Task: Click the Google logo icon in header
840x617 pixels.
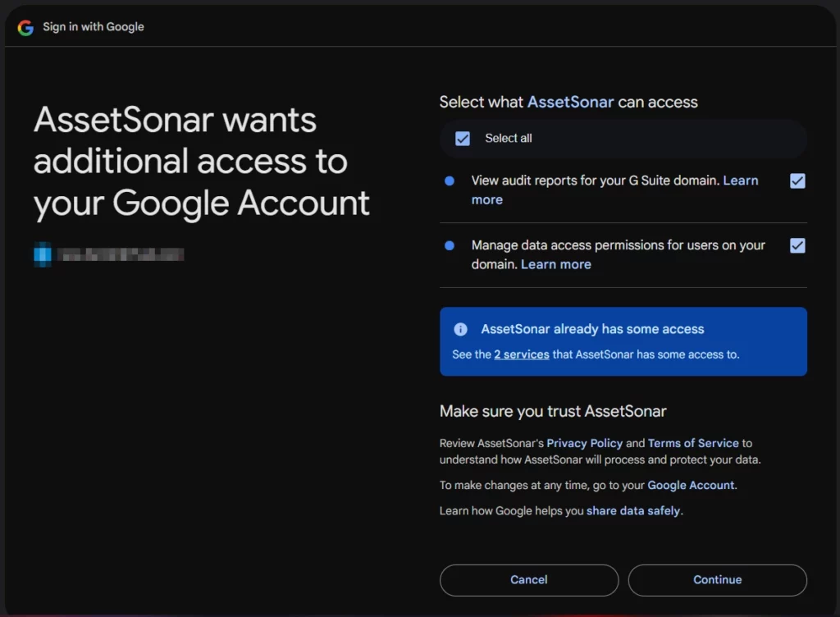Action: click(26, 27)
